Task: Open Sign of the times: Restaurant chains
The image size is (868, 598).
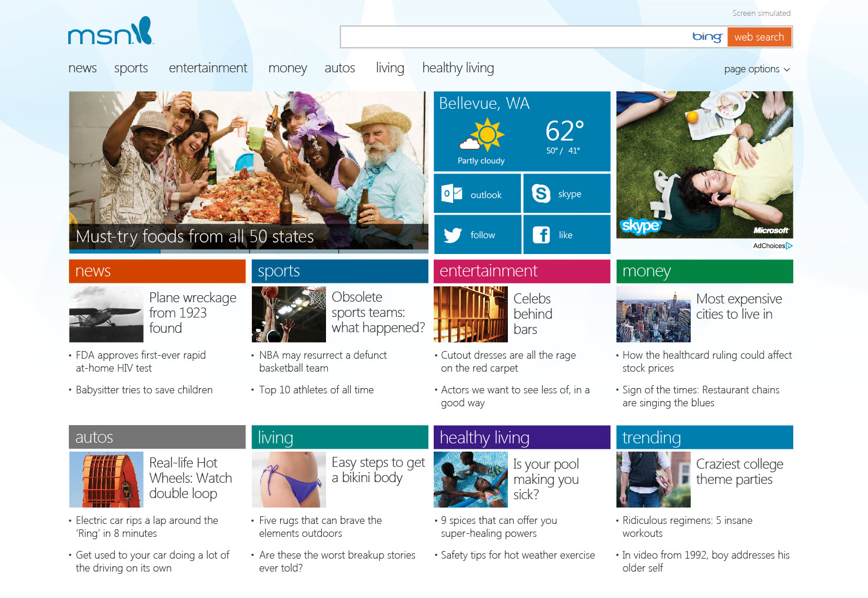Action: (700, 396)
